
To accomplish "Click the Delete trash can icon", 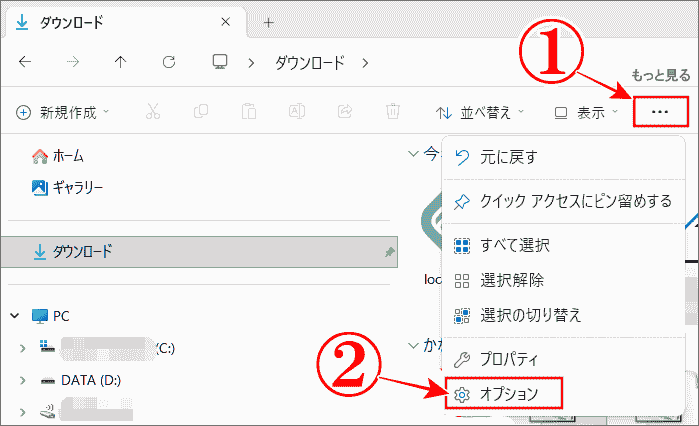I will [x=393, y=111].
